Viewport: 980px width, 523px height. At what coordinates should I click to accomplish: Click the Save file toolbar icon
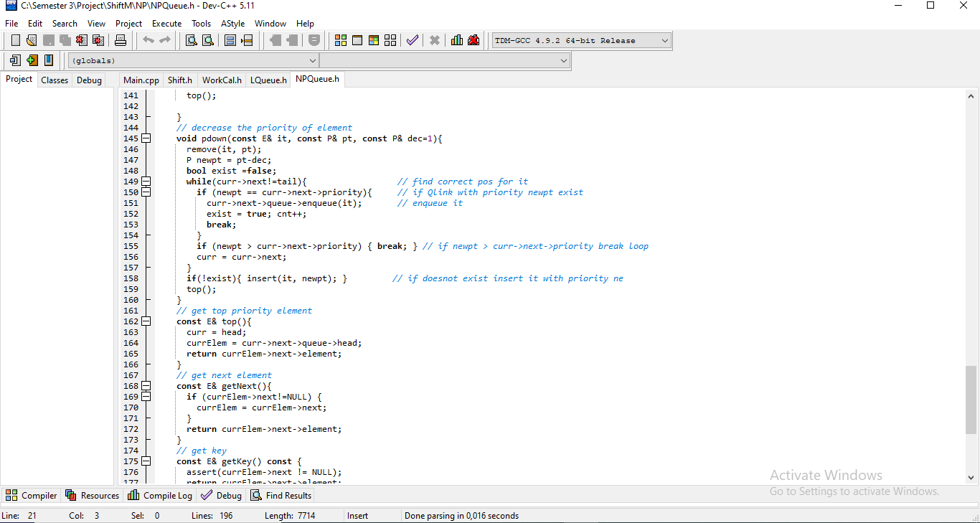[48, 40]
